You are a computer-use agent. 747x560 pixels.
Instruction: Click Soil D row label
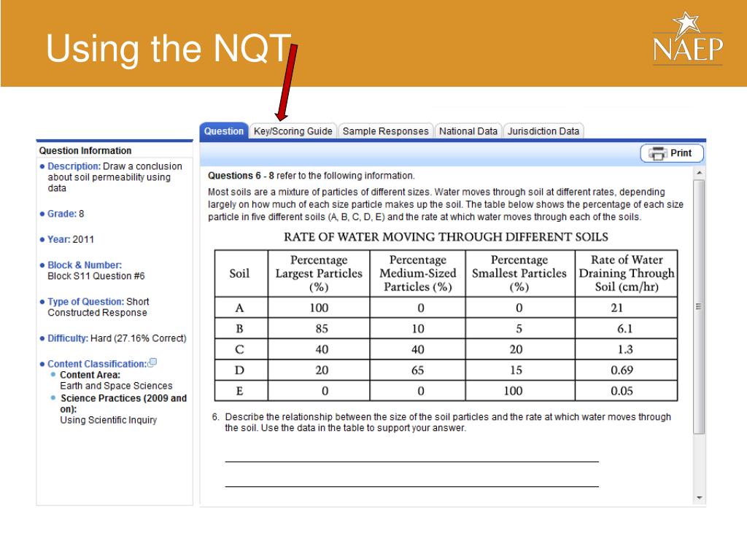(239, 370)
